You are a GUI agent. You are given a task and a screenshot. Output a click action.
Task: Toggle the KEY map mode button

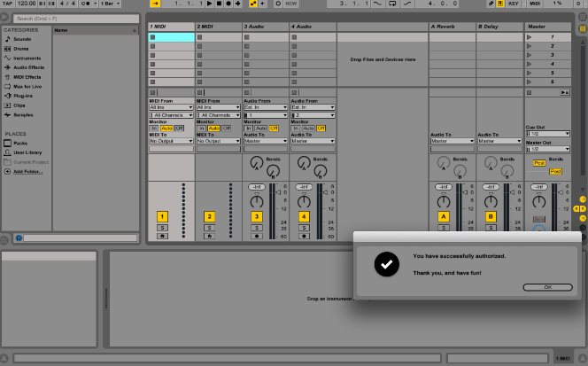tap(514, 4)
